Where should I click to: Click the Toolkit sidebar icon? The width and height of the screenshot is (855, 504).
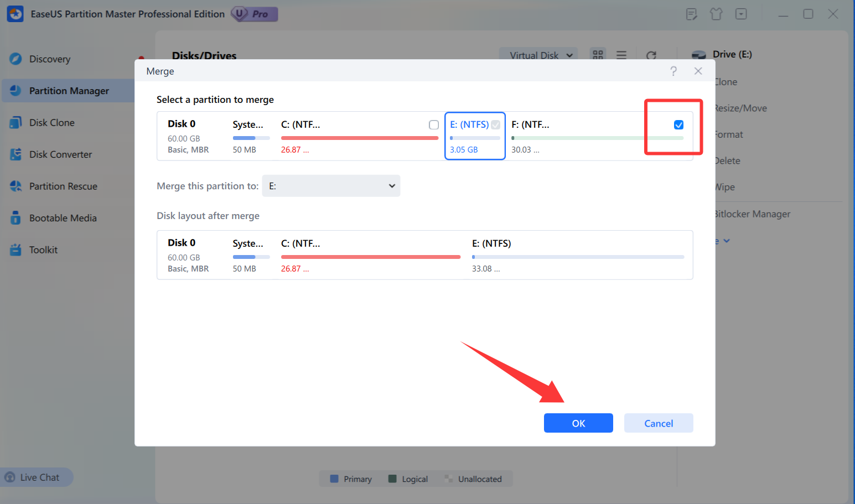pos(15,250)
